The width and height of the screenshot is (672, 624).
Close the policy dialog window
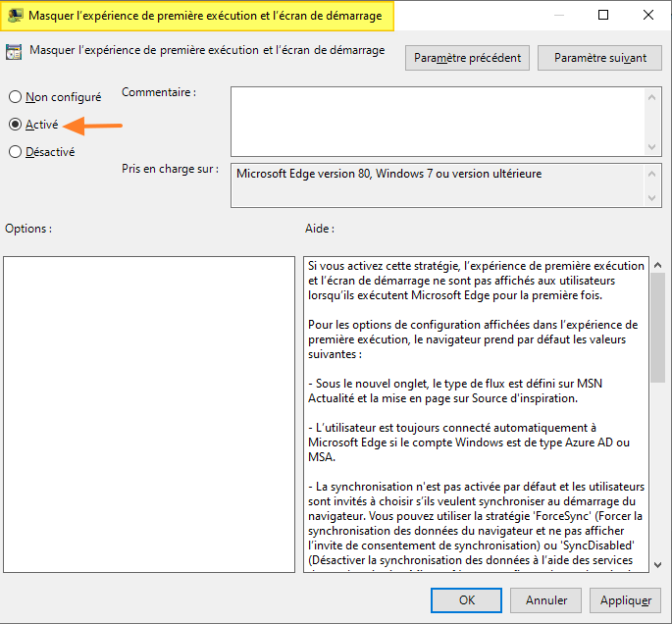tap(648, 15)
